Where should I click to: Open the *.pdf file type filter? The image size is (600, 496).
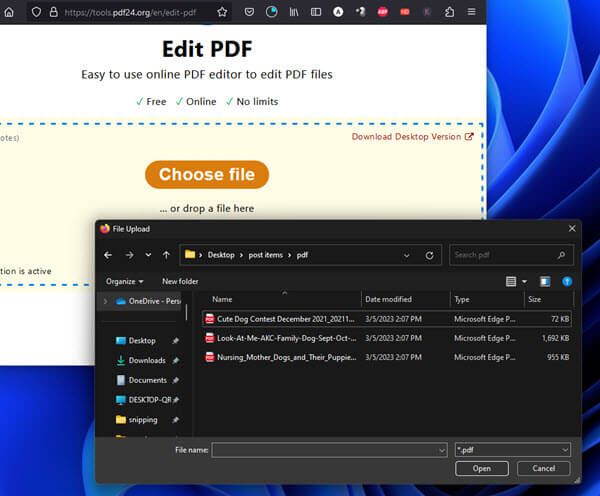512,450
